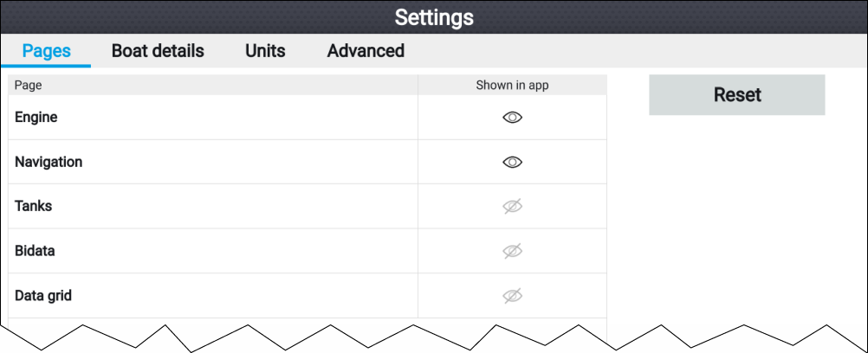This screenshot has height=353, width=868.
Task: Show the Tanks page via crossed-eye icon
Action: [x=512, y=207]
